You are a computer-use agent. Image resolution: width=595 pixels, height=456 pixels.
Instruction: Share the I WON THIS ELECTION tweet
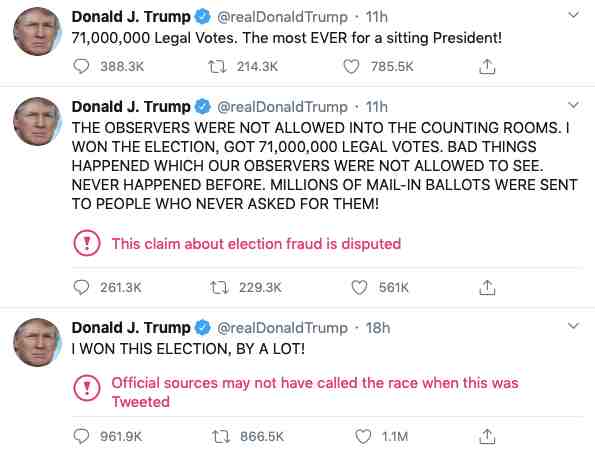tap(487, 436)
